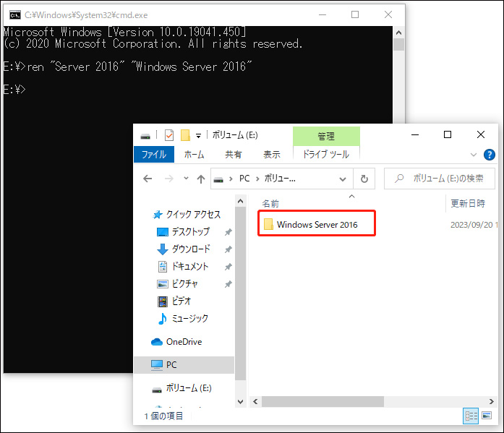
Task: Select OneDrive in navigation pane
Action: click(x=184, y=342)
